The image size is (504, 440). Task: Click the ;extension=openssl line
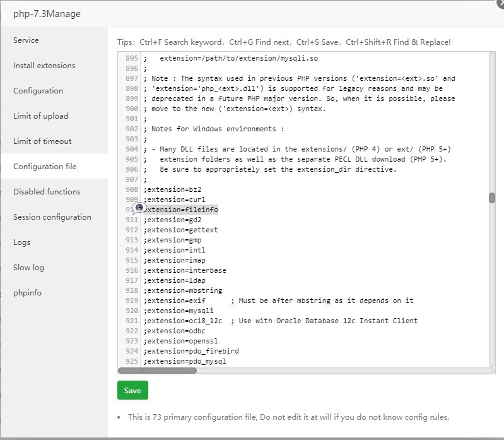[x=182, y=341]
